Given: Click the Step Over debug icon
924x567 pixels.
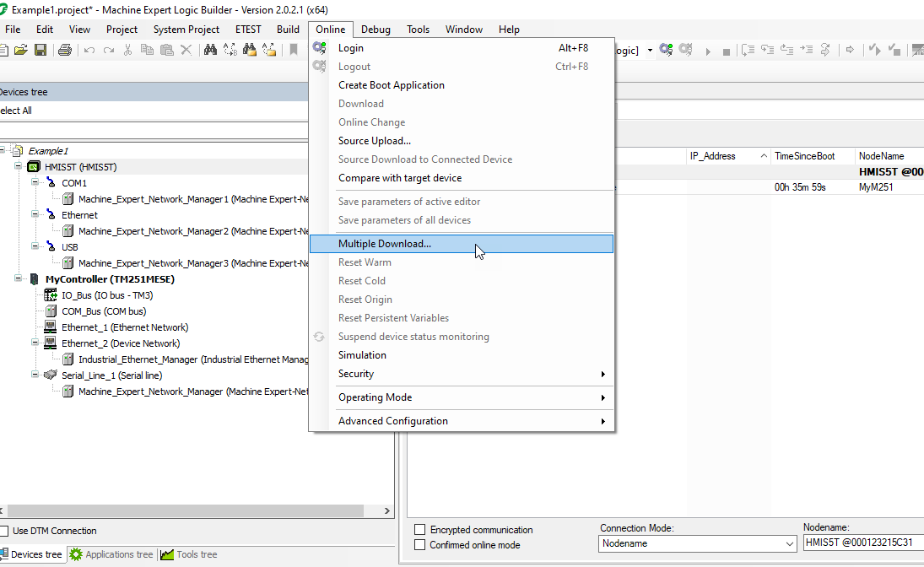Looking at the screenshot, I should click(x=748, y=50).
